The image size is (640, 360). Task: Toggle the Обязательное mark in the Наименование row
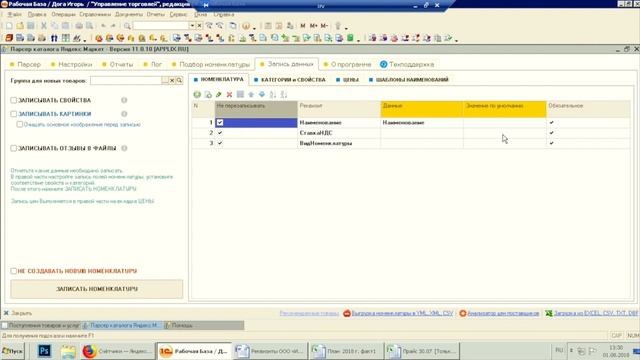(551, 122)
